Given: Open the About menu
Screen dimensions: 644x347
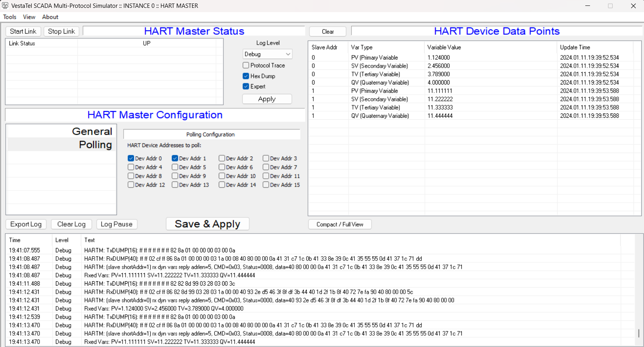Looking at the screenshot, I should tap(50, 17).
